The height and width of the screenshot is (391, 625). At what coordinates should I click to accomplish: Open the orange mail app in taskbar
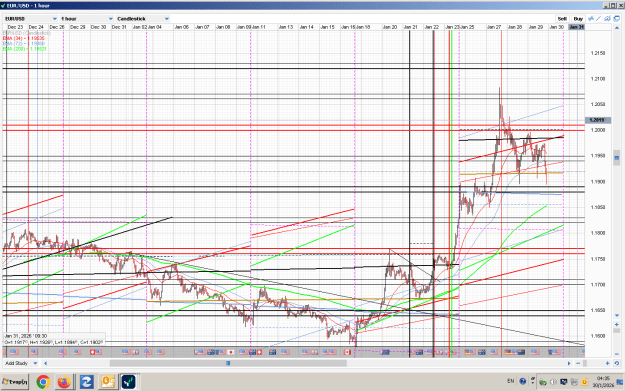coord(107,382)
